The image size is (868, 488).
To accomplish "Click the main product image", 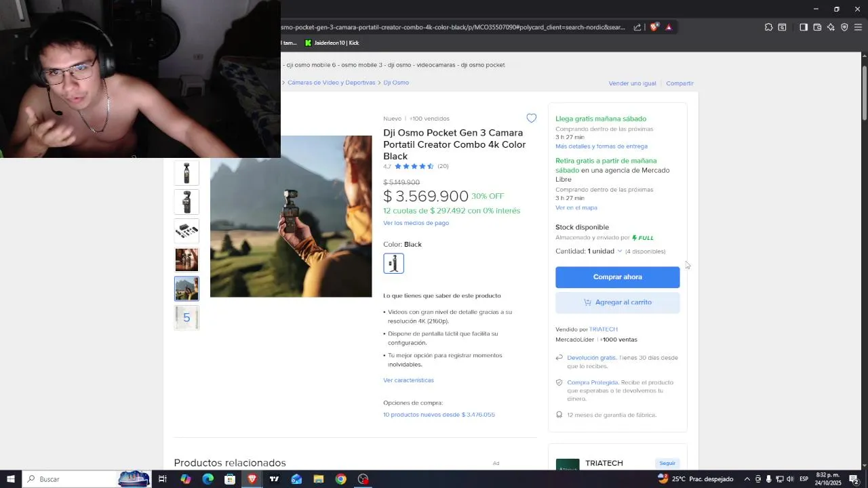I will 291,216.
